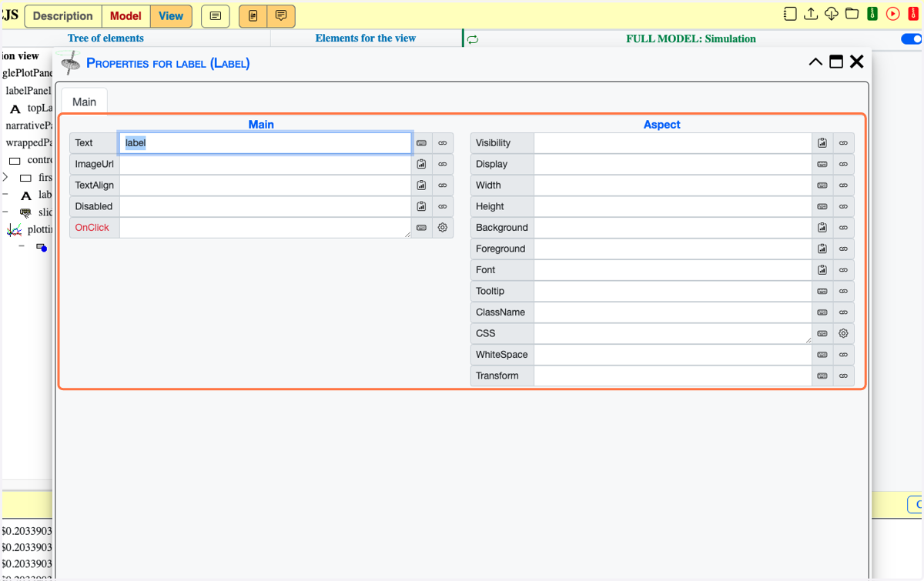Click the cloud download icon

pyautogui.click(x=832, y=14)
